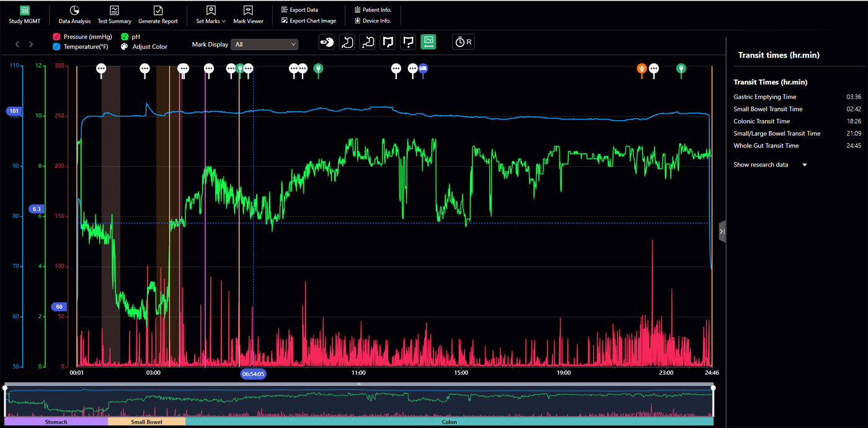868x428 pixels.
Task: Open the Data Analysis view
Action: coord(74,15)
